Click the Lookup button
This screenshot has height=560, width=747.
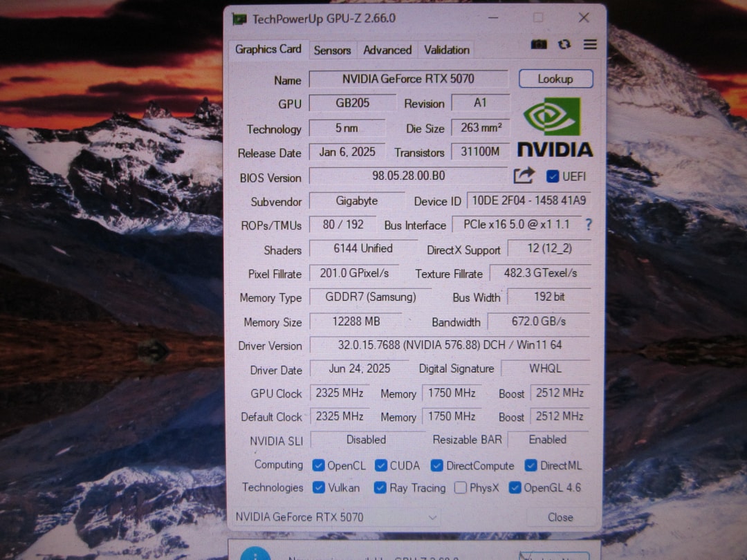555,79
